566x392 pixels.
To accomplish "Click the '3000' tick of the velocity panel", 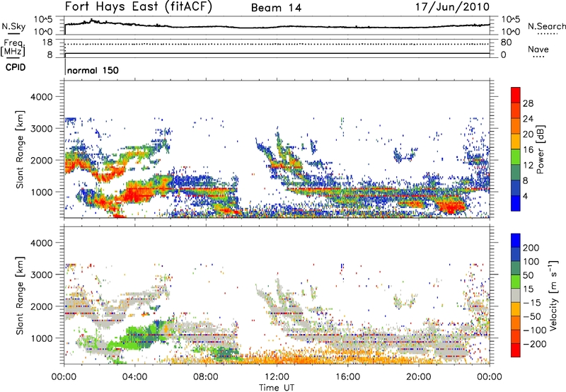I will tap(42, 275).
